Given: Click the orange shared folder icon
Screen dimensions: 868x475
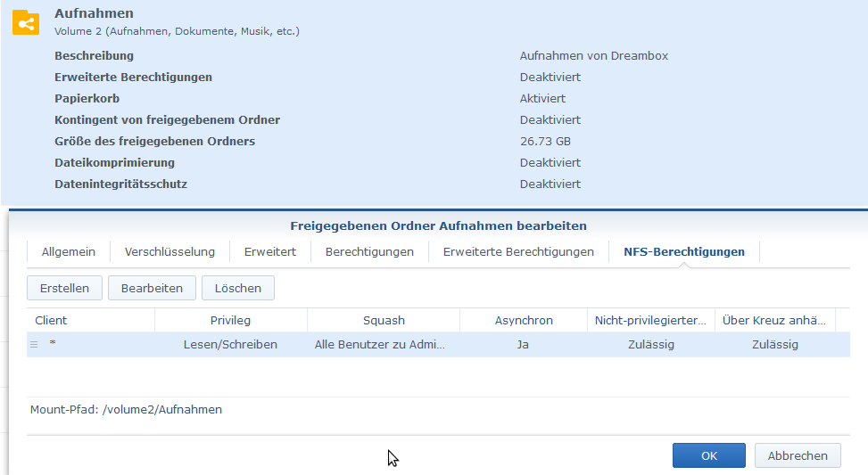Looking at the screenshot, I should [26, 22].
